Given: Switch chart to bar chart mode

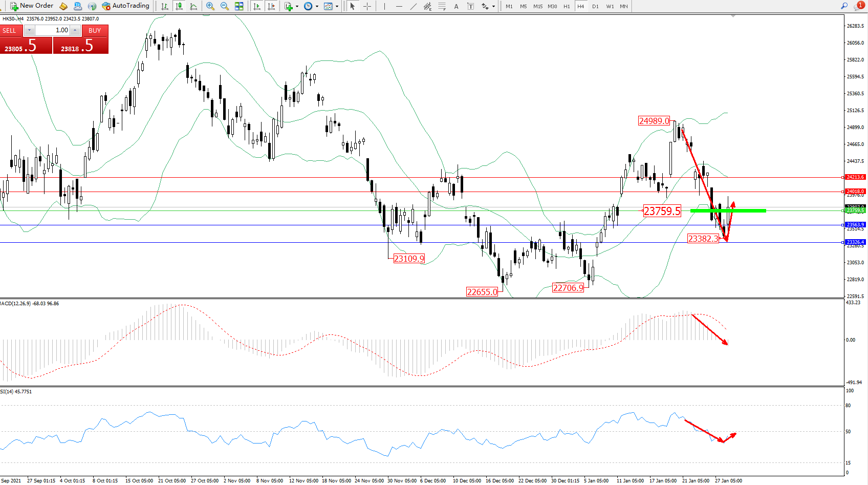Looking at the screenshot, I should 165,6.
